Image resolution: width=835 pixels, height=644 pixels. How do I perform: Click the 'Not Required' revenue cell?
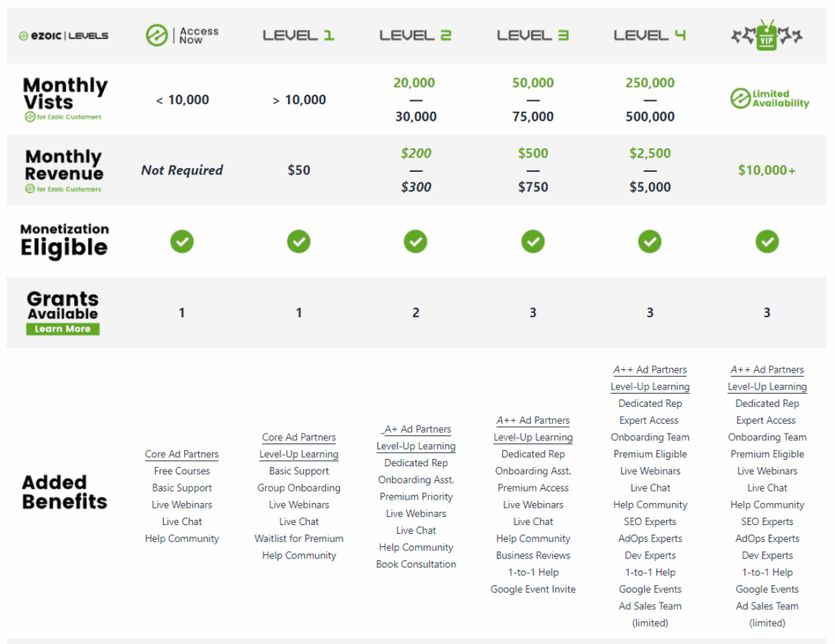[182, 170]
